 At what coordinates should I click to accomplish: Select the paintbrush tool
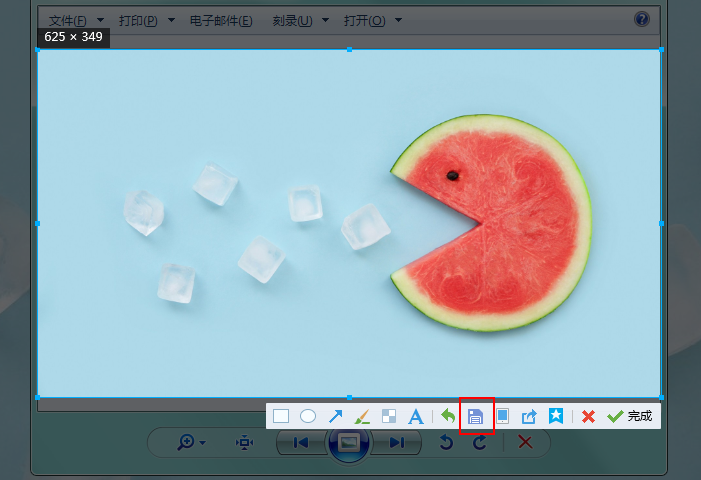[x=362, y=416]
